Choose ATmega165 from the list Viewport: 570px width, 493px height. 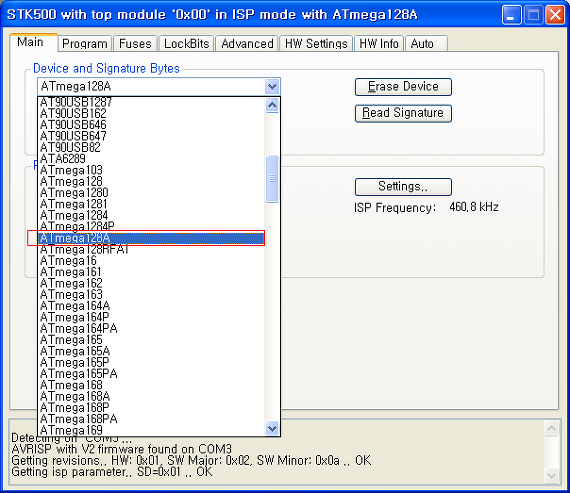(x=151, y=340)
